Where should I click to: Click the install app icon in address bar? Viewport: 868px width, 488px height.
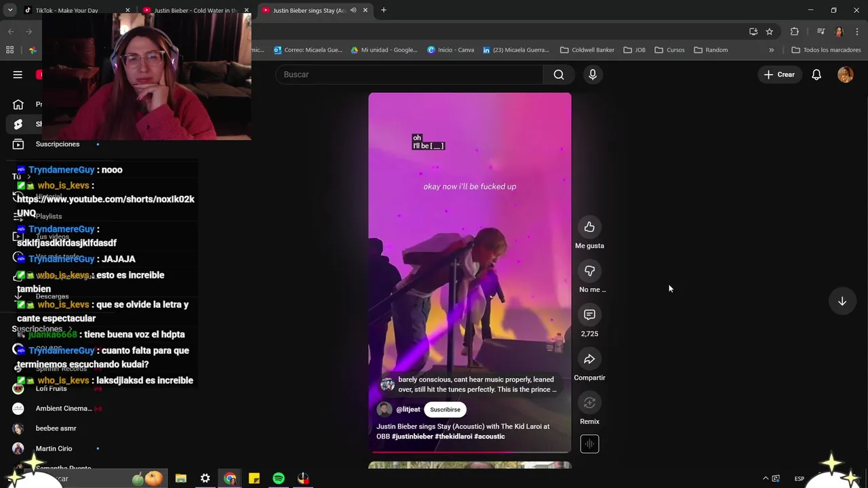coord(753,31)
